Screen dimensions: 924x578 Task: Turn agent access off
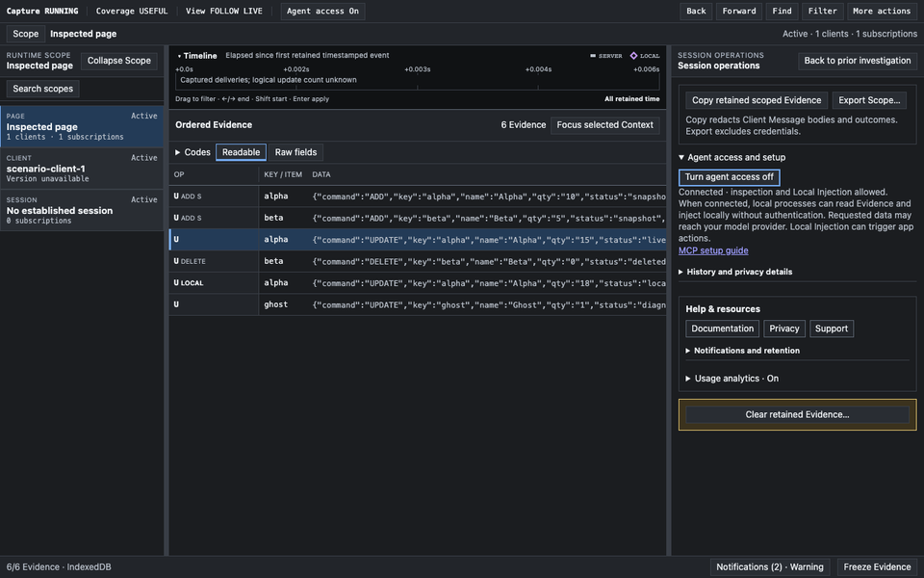(729, 177)
